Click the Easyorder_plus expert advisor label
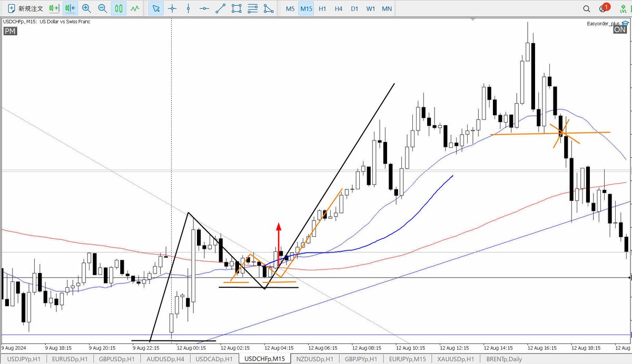This screenshot has height=364, width=632. pyautogui.click(x=604, y=23)
